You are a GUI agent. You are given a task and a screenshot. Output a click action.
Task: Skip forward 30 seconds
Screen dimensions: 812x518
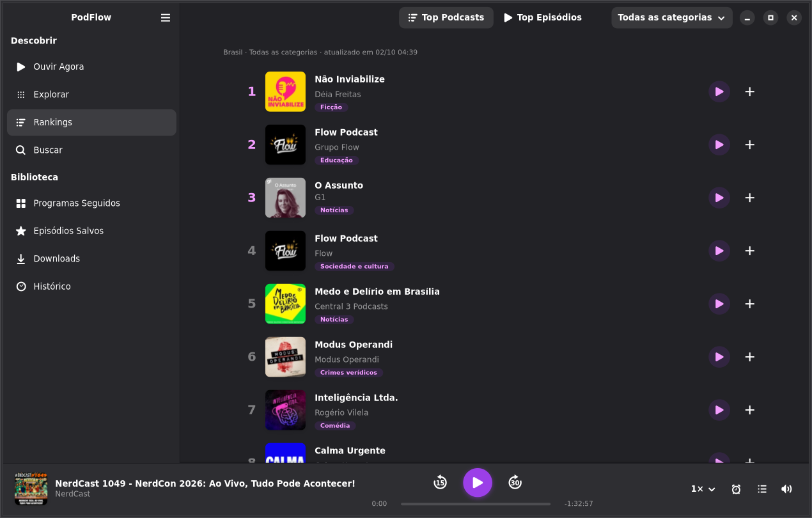(x=515, y=482)
